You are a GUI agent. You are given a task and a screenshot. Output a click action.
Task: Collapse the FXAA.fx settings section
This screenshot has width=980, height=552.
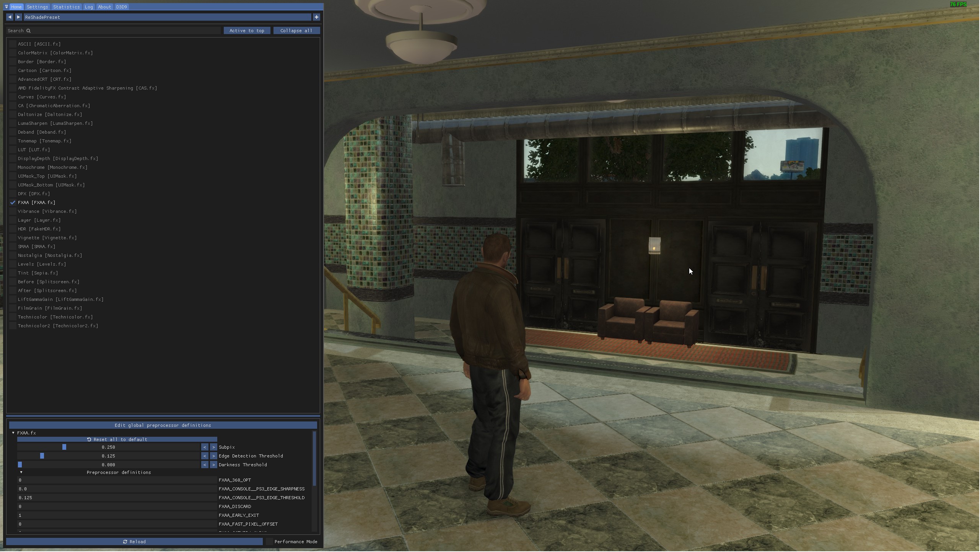point(13,433)
